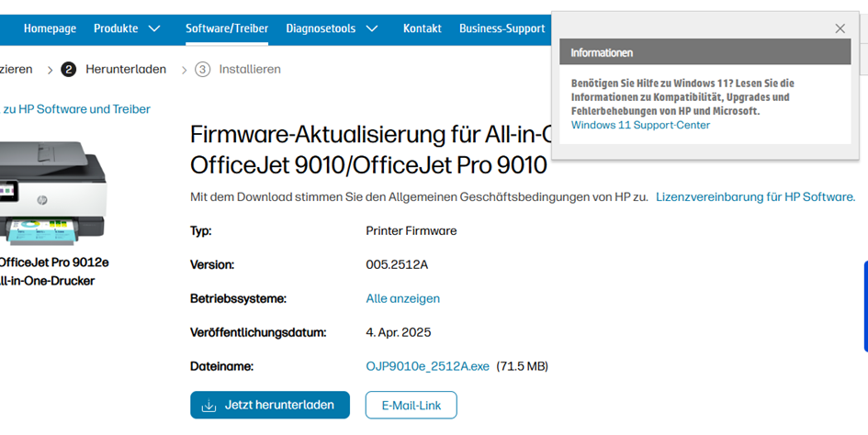The width and height of the screenshot is (868, 435).
Task: Click the E-Mail-Link button
Action: coord(411,405)
